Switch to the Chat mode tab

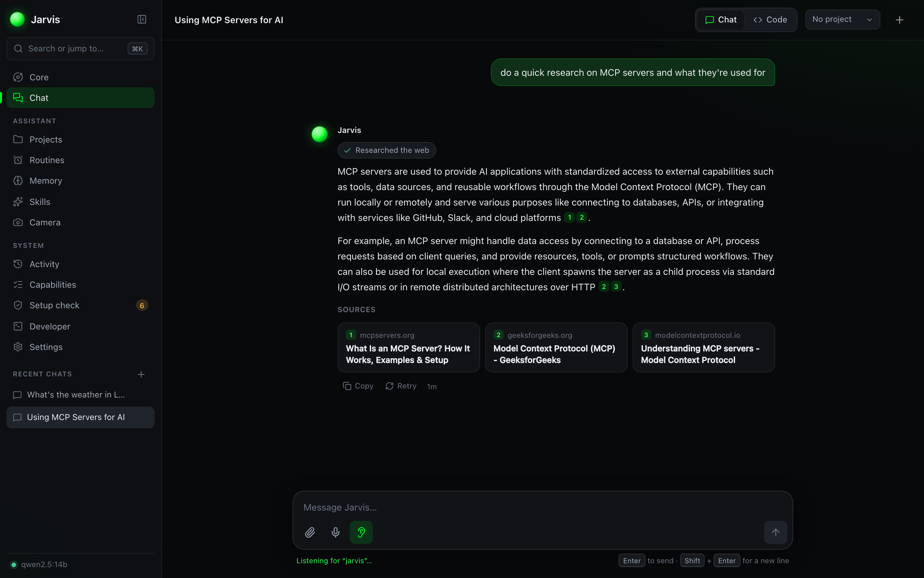tap(721, 20)
